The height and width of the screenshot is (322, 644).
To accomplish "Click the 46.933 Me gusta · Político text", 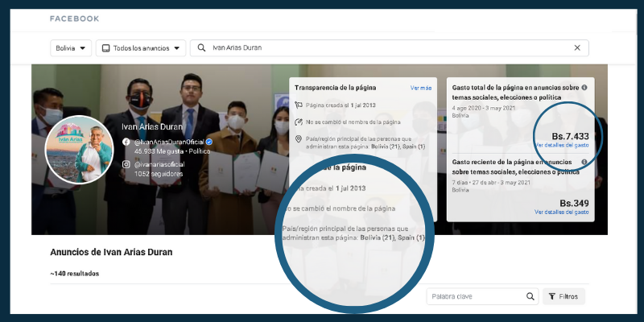I will pos(172,151).
